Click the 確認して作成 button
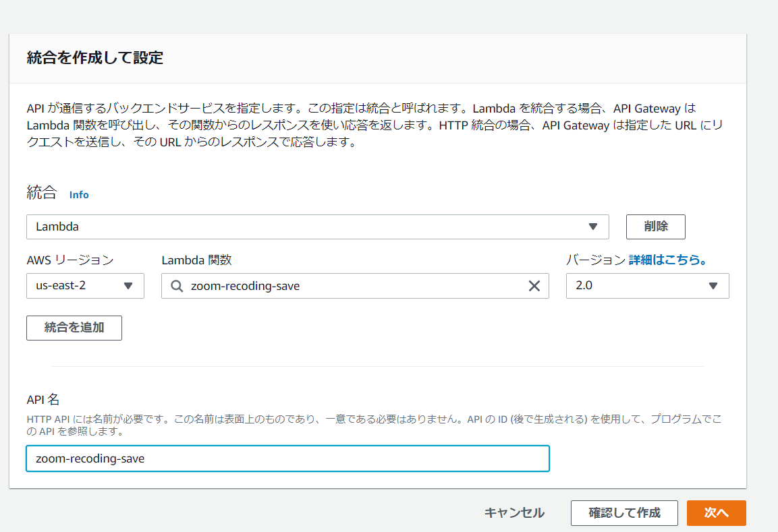 [x=624, y=512]
